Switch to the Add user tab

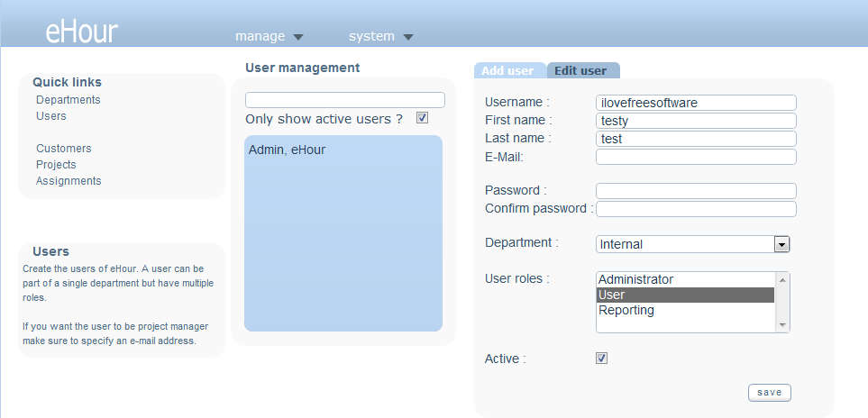(507, 70)
